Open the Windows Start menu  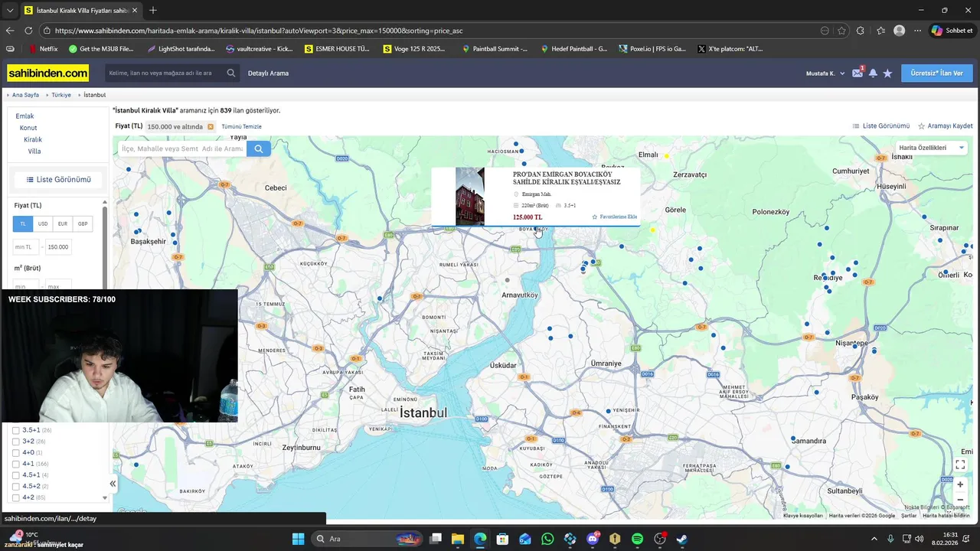(x=298, y=539)
